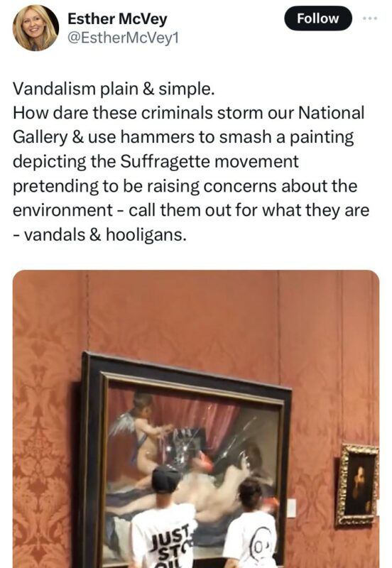Screen dimensions: 392x568
Task: Open Esther McVey's profile avatar
Action: (x=36, y=28)
